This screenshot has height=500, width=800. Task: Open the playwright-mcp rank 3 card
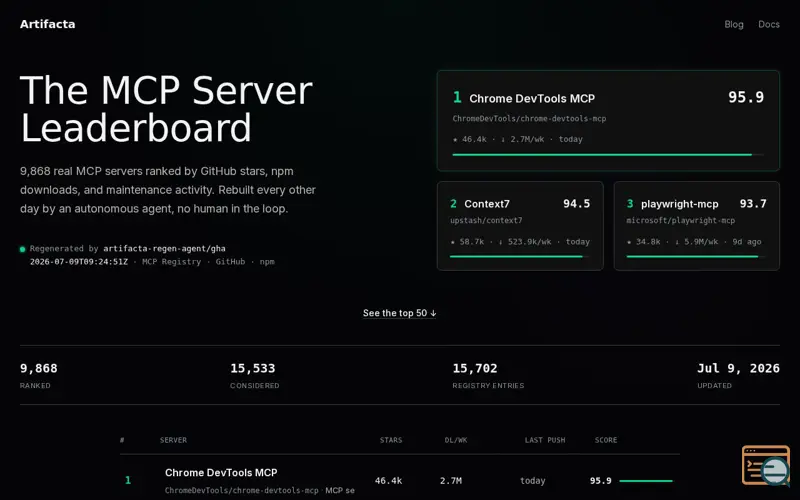696,226
